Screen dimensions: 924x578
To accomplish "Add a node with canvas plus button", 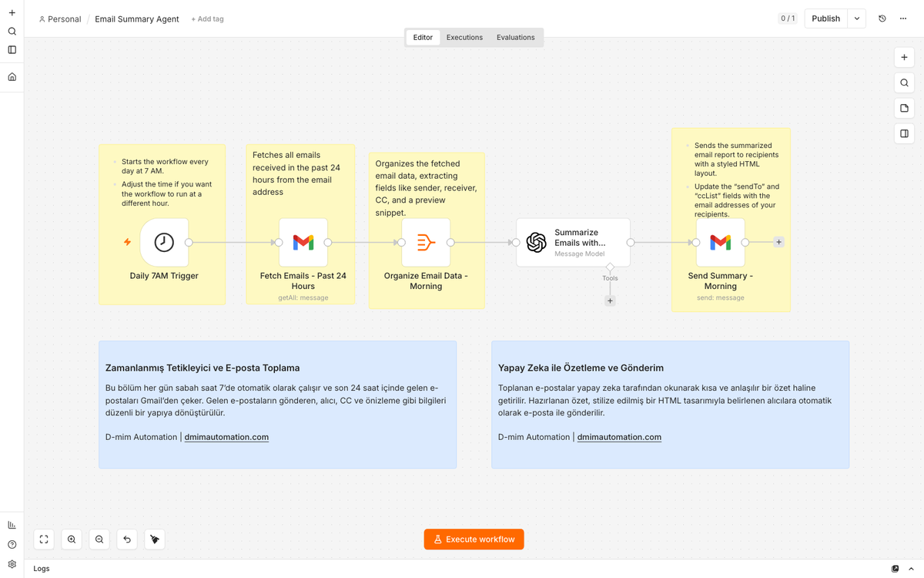I will click(x=904, y=58).
